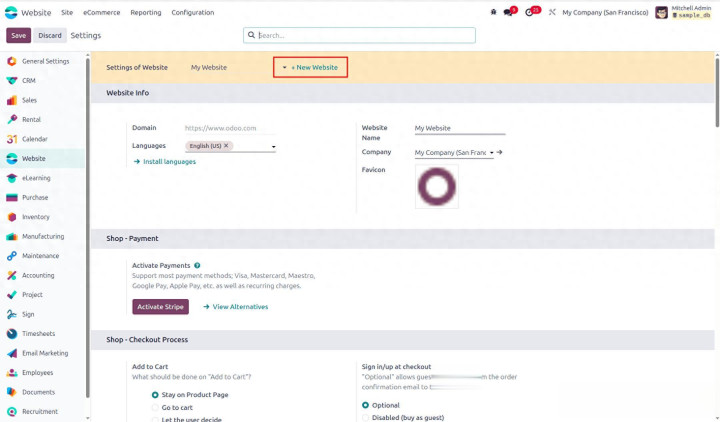Screen dimensions: 720x422
Task: Open the Reporting menu
Action: point(146,12)
